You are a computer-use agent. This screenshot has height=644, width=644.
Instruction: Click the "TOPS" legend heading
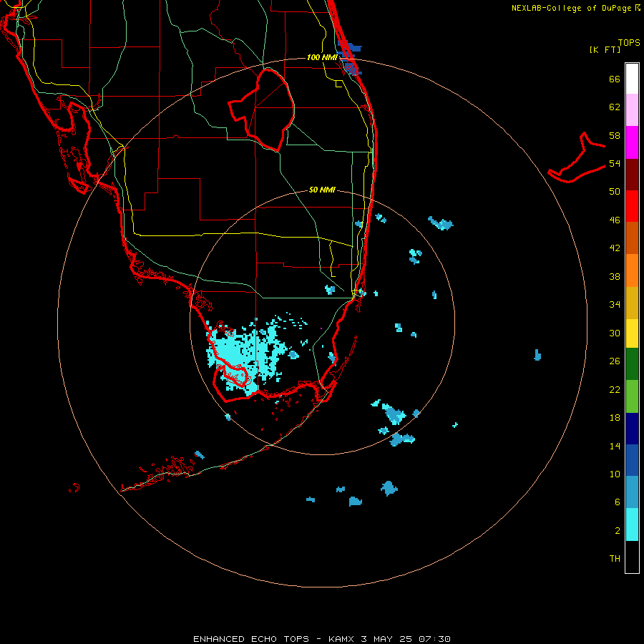pyautogui.click(x=629, y=42)
